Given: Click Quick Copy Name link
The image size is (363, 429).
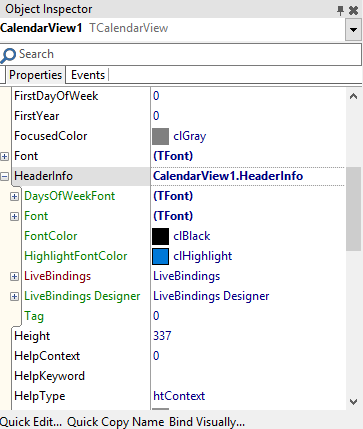Looking at the screenshot, I should pyautogui.click(x=115, y=422).
